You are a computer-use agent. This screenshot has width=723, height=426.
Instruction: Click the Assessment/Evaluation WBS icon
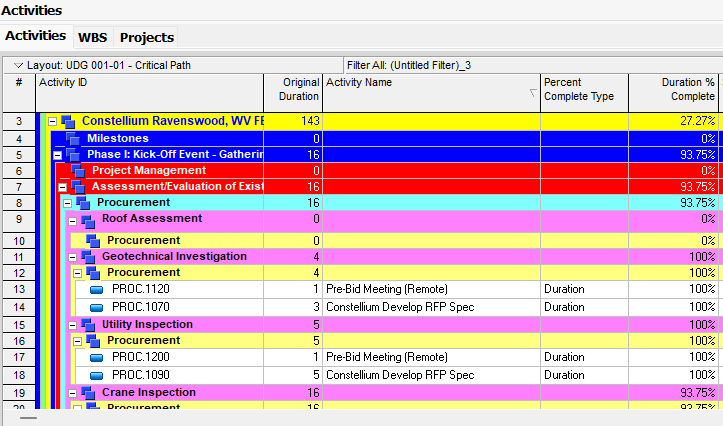tap(78, 187)
